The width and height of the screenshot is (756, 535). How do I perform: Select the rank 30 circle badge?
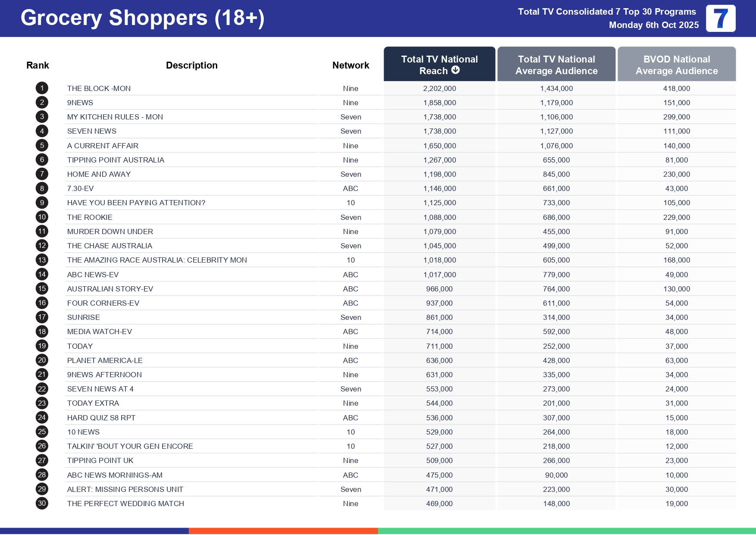coord(42,504)
